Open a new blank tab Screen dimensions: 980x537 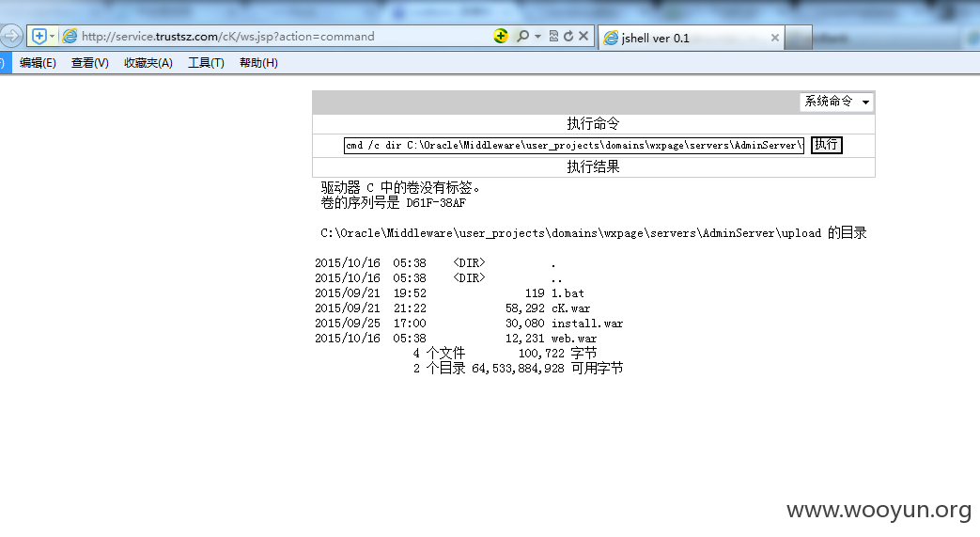click(798, 38)
